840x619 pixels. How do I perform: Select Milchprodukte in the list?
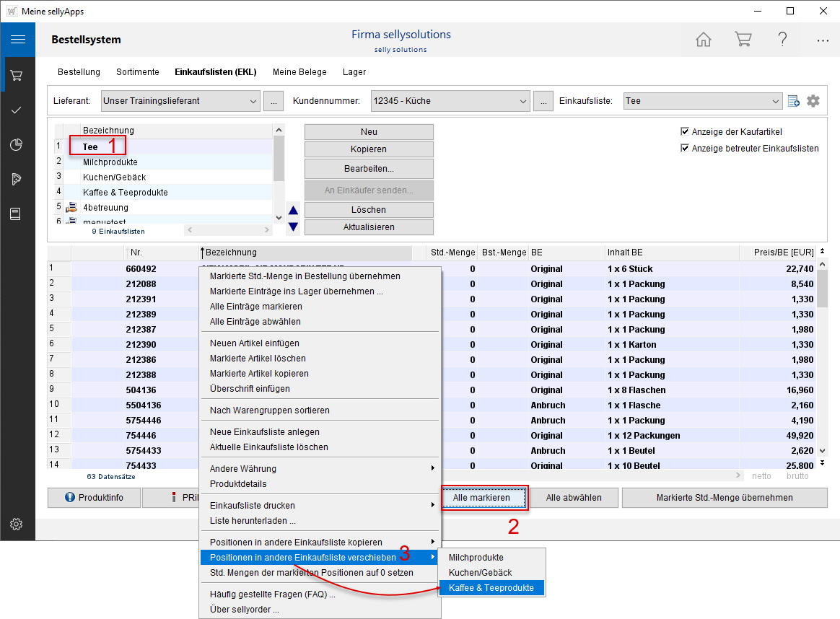(110, 162)
